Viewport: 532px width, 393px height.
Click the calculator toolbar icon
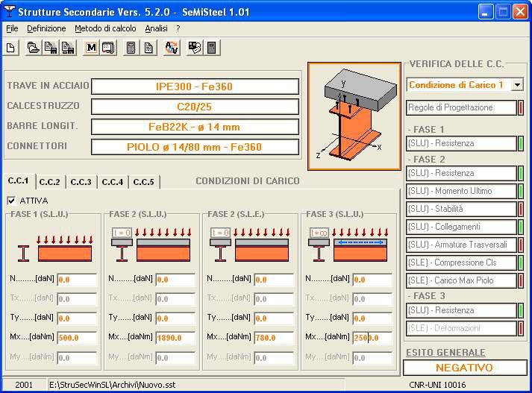coord(131,48)
